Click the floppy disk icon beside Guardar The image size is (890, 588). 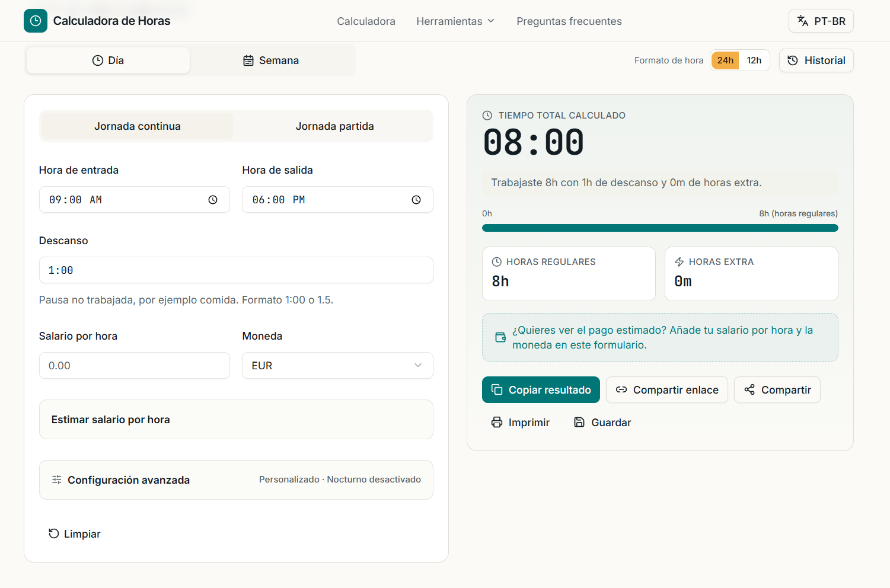pyautogui.click(x=579, y=422)
